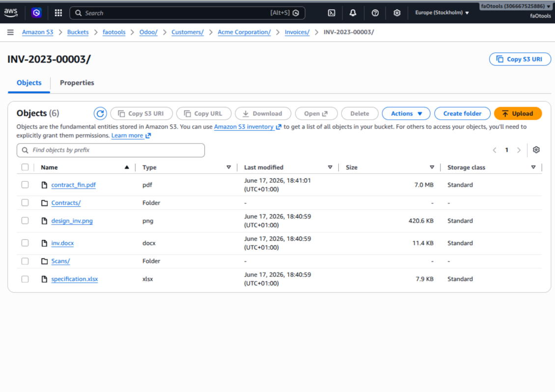
Task: Open the Learn more link
Action: coord(131,136)
